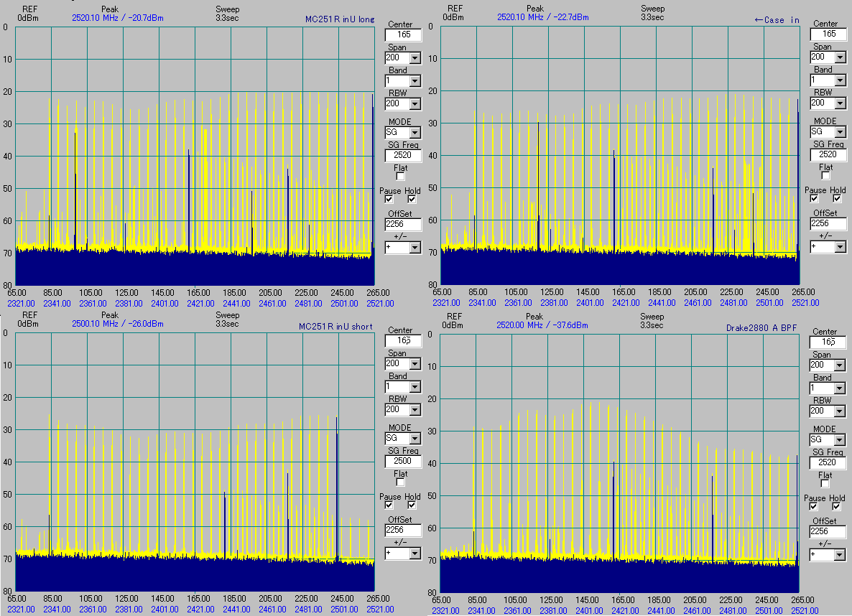Toggle Flat checkbox in MC251R inU long panel
Image resolution: width=852 pixels, height=616 pixels.
click(x=401, y=176)
